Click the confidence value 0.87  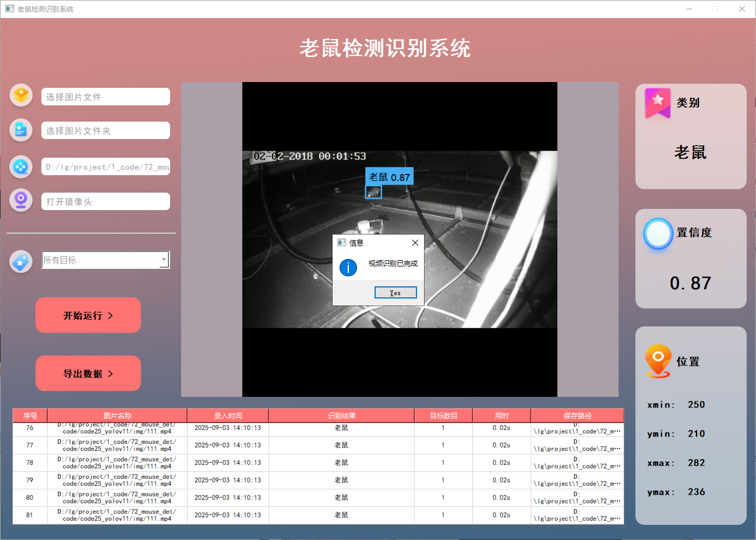click(690, 283)
